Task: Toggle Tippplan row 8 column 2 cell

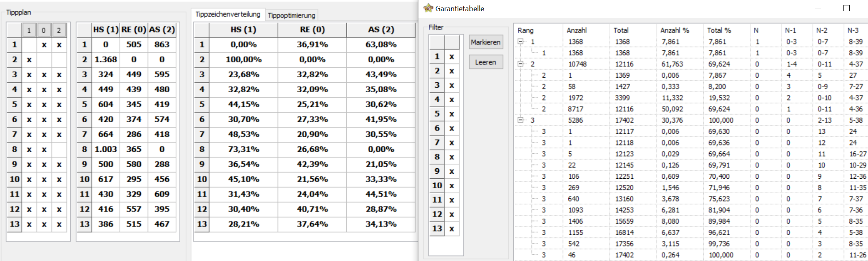Action: 59,149
